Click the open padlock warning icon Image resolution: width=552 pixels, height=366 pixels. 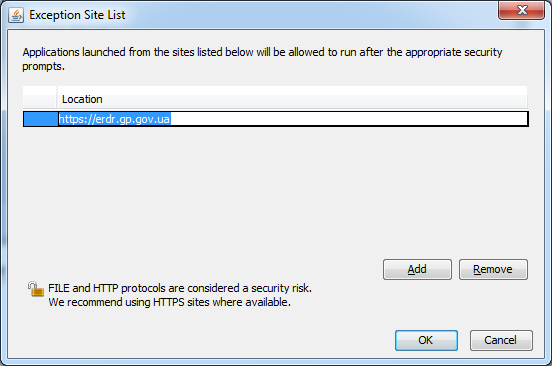pos(36,289)
